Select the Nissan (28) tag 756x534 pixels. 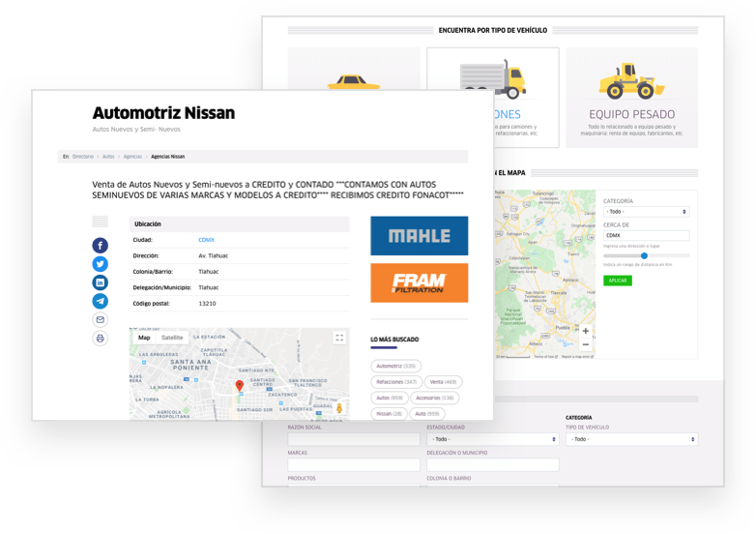click(389, 414)
